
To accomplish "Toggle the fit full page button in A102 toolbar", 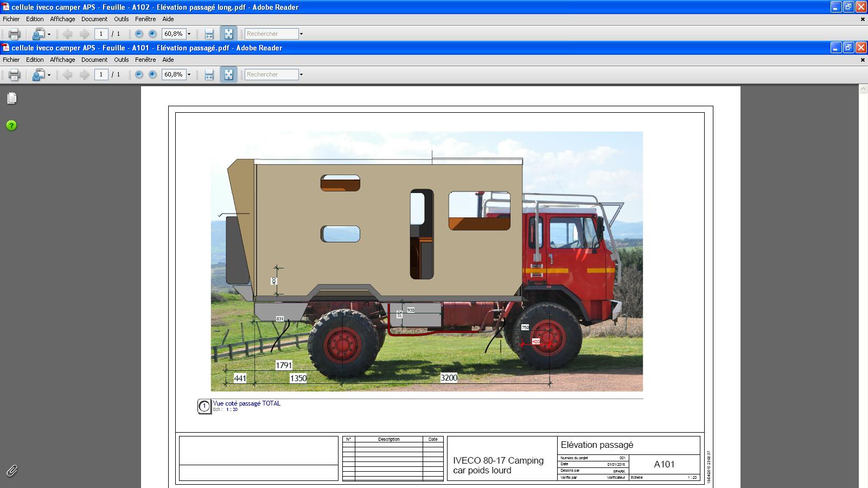I will [x=228, y=34].
